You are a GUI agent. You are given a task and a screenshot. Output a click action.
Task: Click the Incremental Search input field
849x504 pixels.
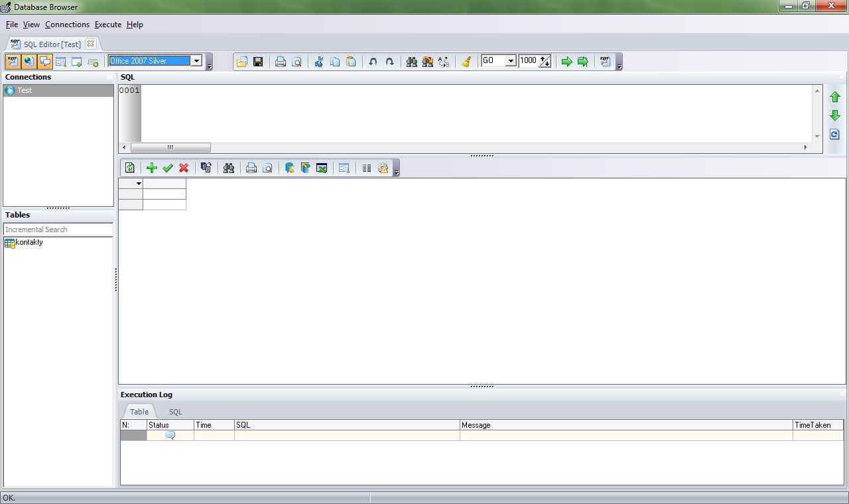58,229
